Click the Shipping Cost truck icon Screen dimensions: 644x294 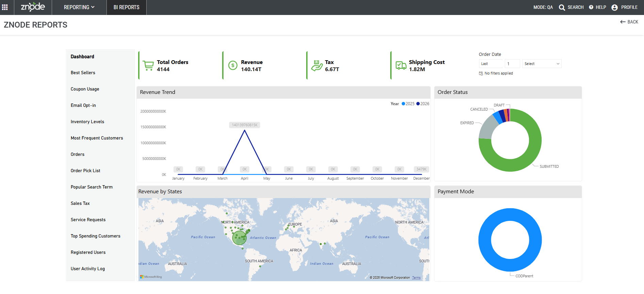point(401,65)
